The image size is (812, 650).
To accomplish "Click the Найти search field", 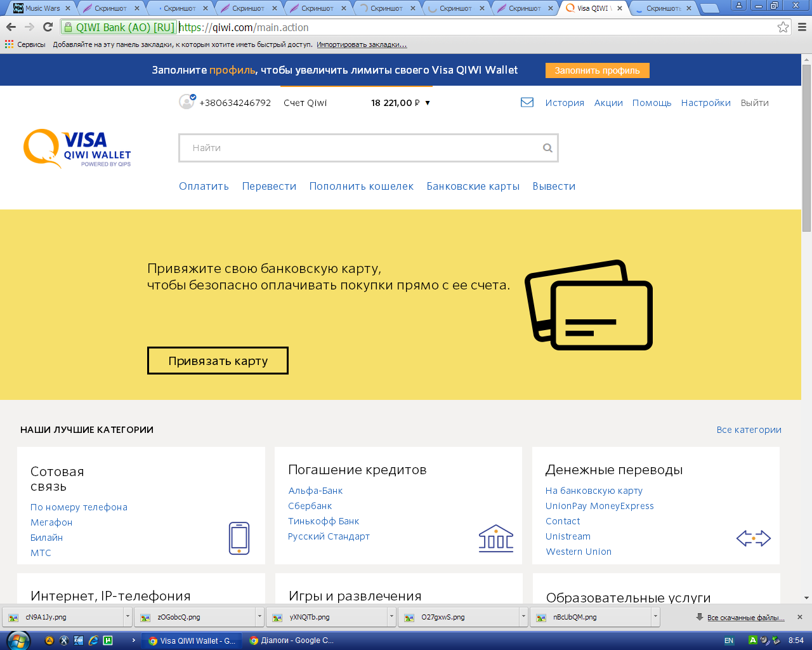I will [369, 148].
